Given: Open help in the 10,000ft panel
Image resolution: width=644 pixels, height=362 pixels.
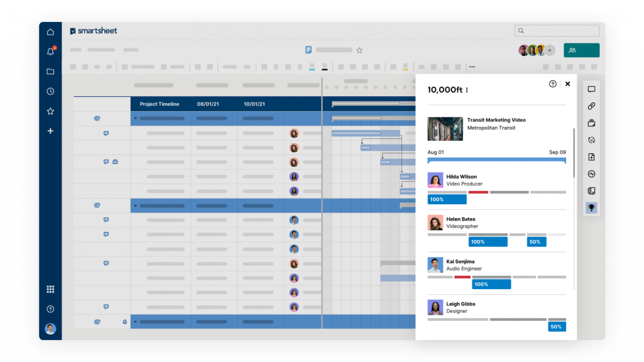Looking at the screenshot, I should click(553, 84).
